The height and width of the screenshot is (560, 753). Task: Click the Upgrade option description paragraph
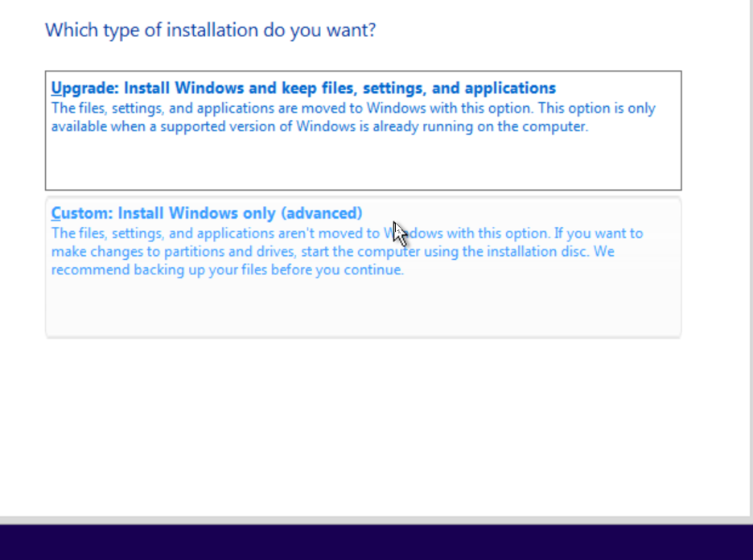click(353, 117)
